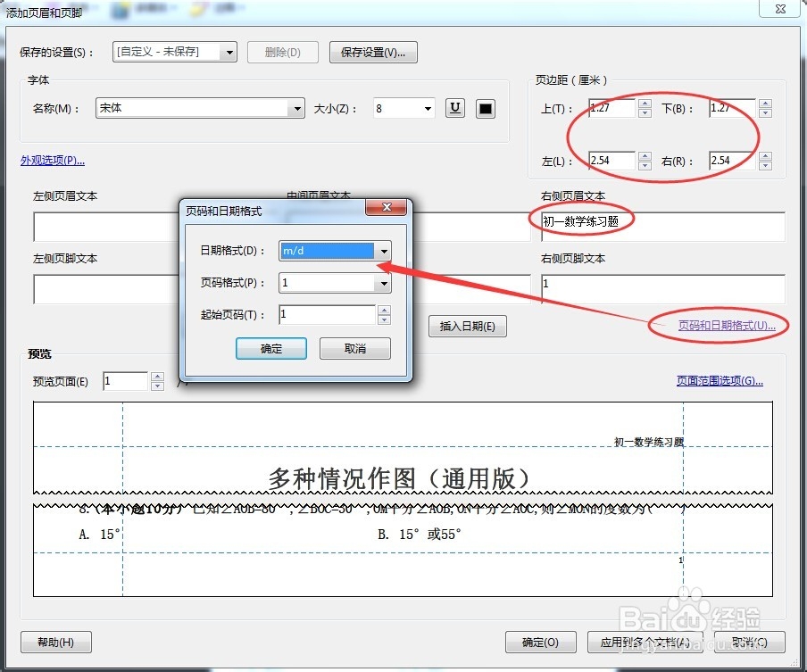
Task: Decrease the 下(B) margin with its down arrow
Action: [x=765, y=112]
